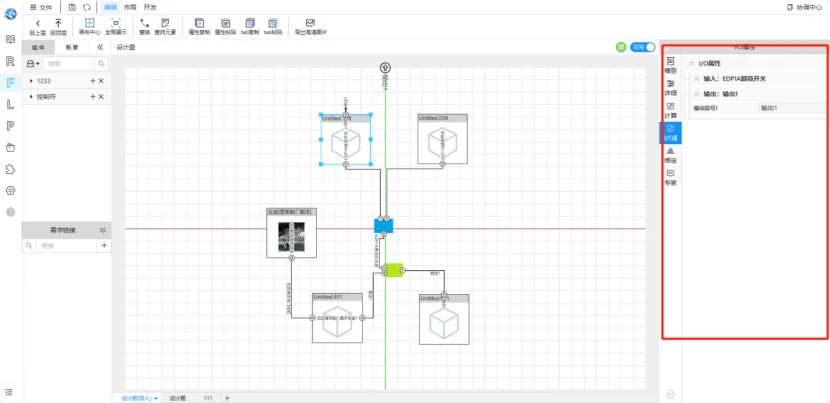Delete the 1233 group
This screenshot has height=403, width=830.
click(x=101, y=81)
